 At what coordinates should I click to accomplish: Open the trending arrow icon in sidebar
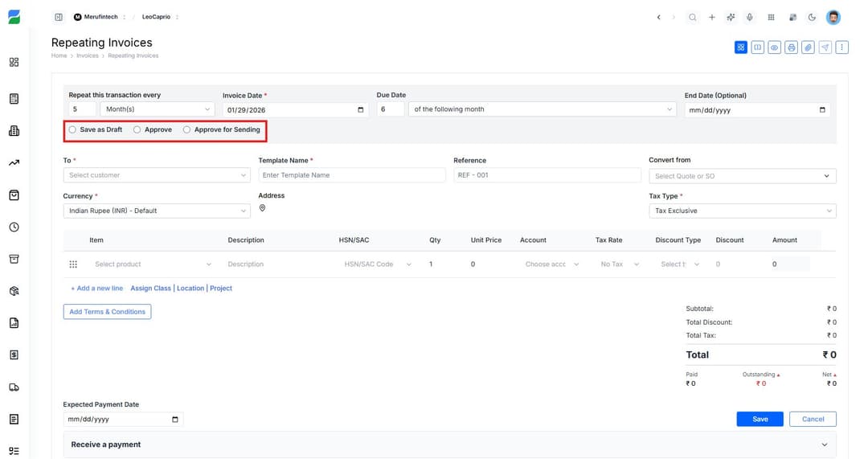pos(14,163)
